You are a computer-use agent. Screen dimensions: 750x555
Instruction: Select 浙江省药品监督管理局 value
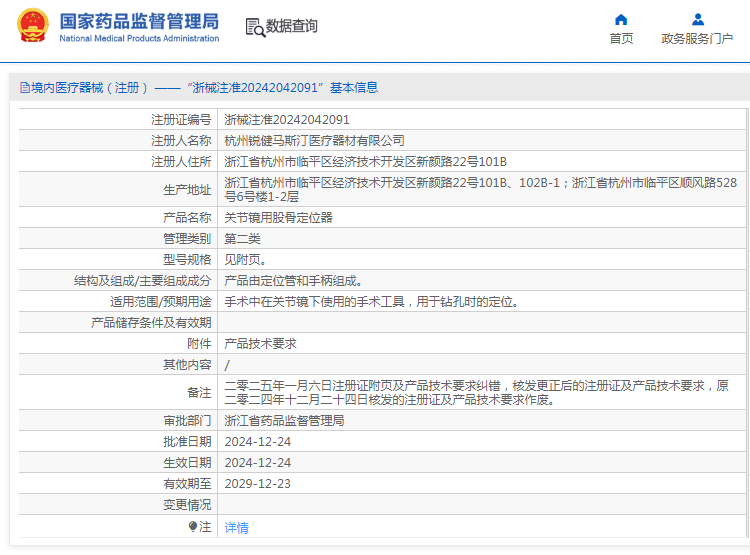click(284, 421)
